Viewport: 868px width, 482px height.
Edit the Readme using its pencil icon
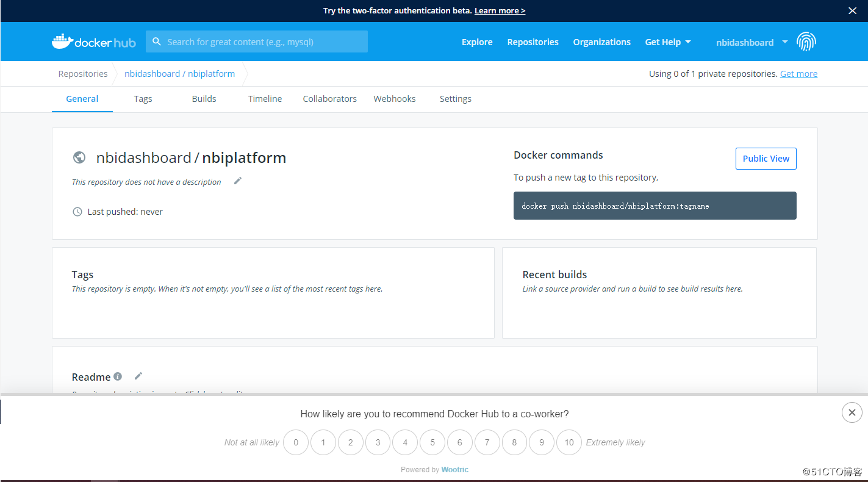point(138,376)
